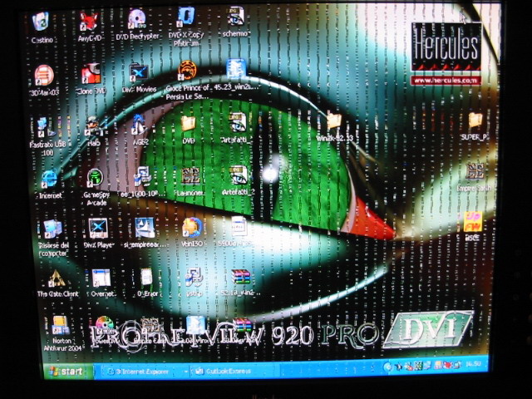Switch to Outlook Express taskbar button

pyautogui.click(x=234, y=371)
